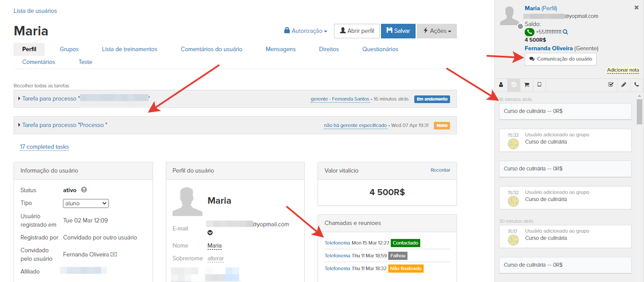Click the checkbox tasks icon in sidebar

(611, 85)
